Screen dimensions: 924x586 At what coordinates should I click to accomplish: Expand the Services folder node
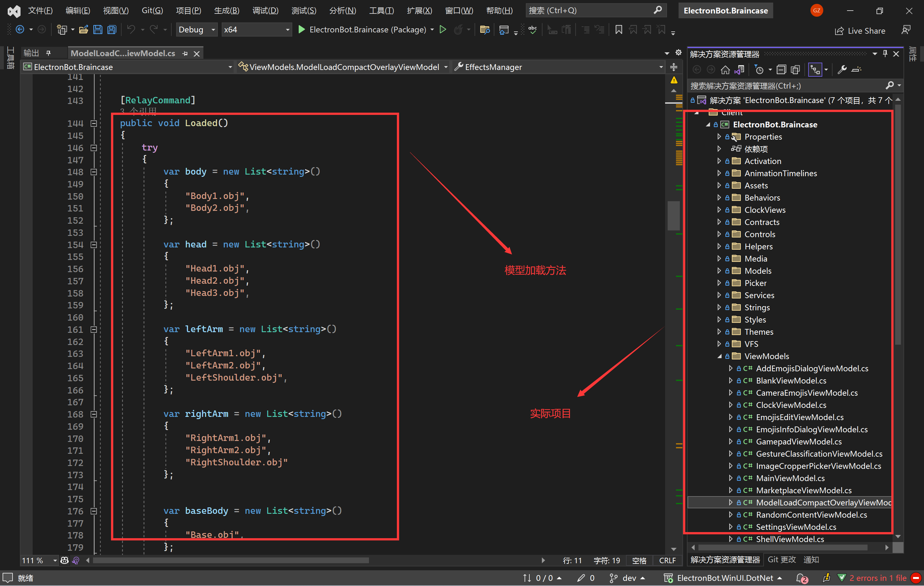click(719, 295)
